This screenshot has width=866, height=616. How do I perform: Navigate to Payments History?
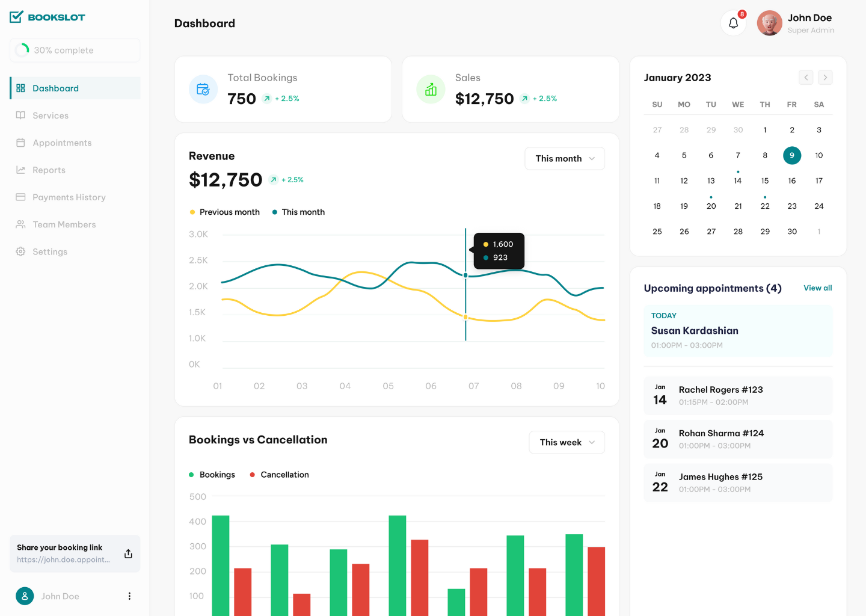point(69,197)
